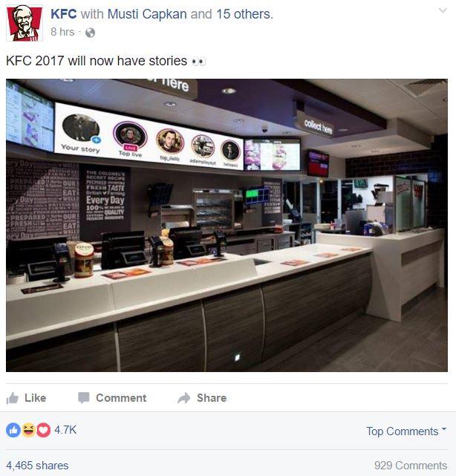Click the Share arrow icon
This screenshot has height=476, width=456.
(184, 398)
